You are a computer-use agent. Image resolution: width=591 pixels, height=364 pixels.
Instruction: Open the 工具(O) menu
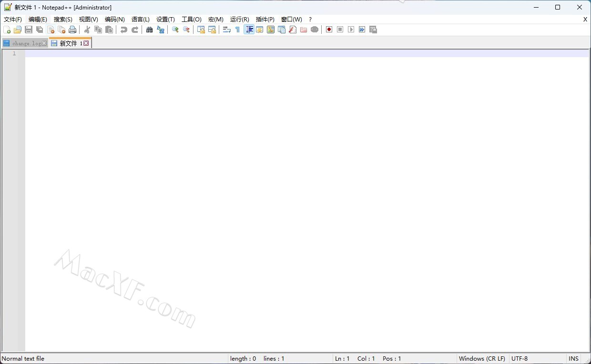pyautogui.click(x=192, y=20)
